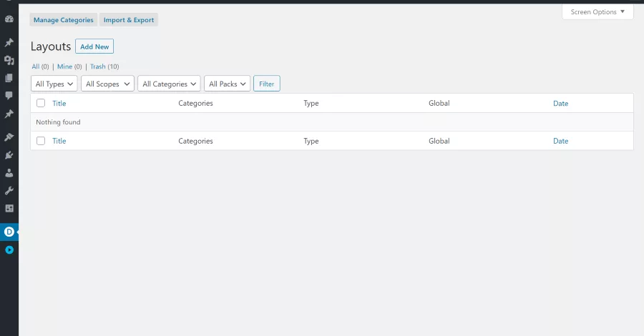Tick select-all checkbox in table footer
The image size is (644, 336).
pos(41,141)
